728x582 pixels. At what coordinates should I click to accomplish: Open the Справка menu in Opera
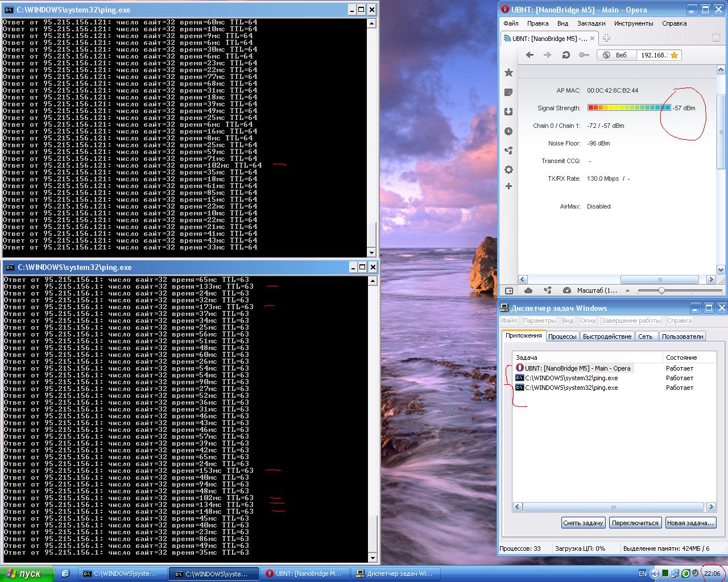tap(675, 23)
